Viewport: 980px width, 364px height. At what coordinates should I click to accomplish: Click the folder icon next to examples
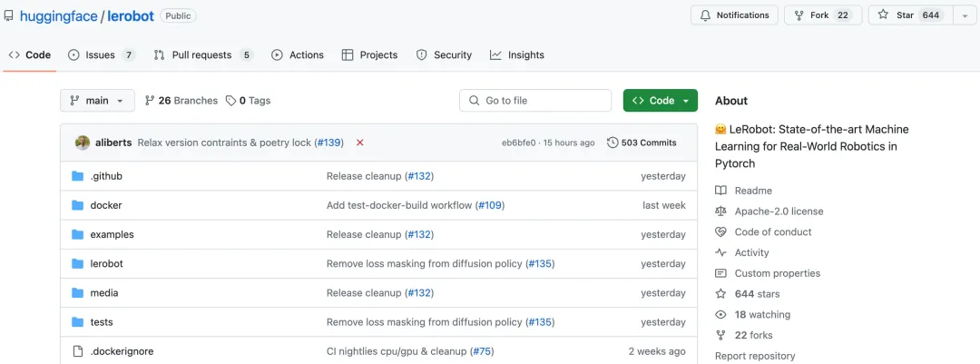77,234
